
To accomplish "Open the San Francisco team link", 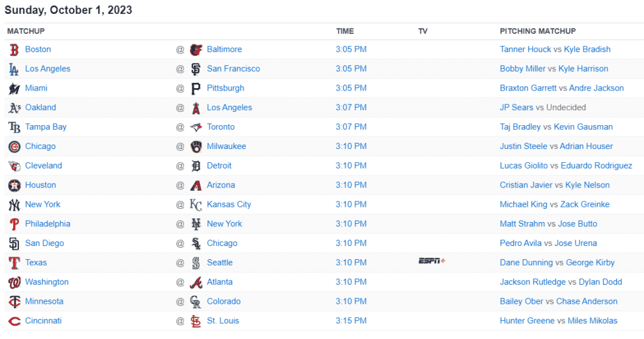I will 233,69.
